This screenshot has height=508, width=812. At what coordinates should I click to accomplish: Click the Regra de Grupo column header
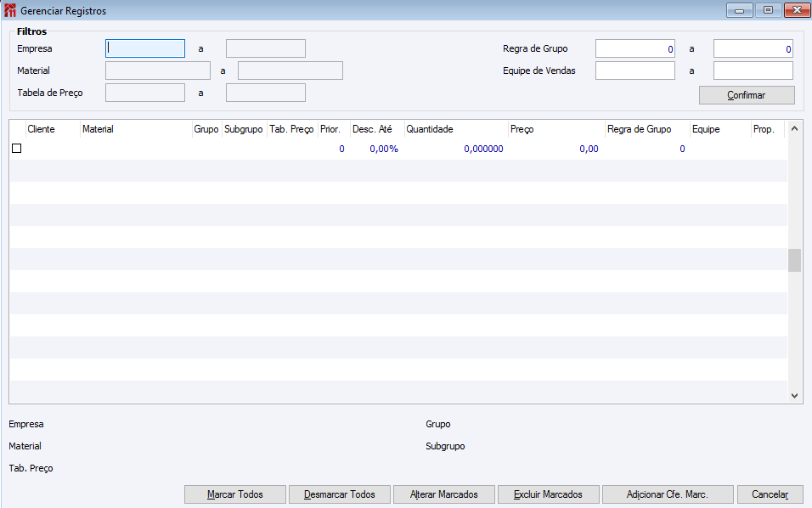(647, 129)
